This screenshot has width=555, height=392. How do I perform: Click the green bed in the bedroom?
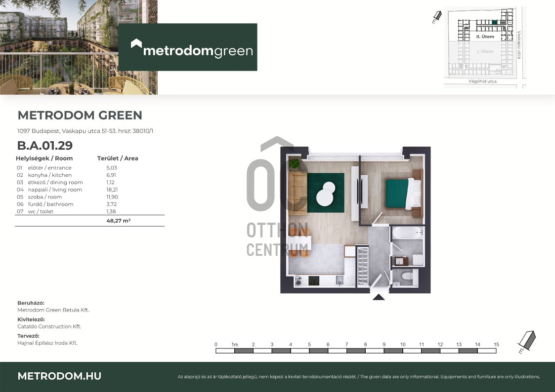click(403, 194)
